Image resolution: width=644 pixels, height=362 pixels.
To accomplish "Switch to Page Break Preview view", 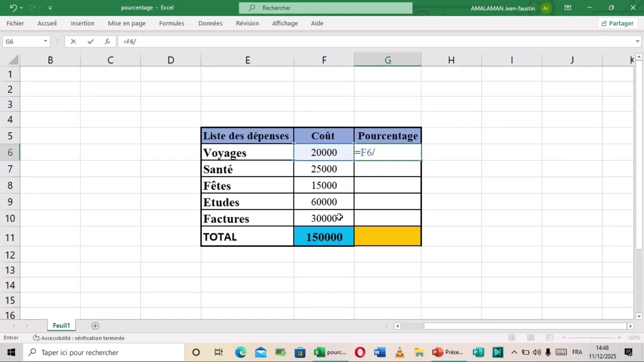I will coord(549,338).
